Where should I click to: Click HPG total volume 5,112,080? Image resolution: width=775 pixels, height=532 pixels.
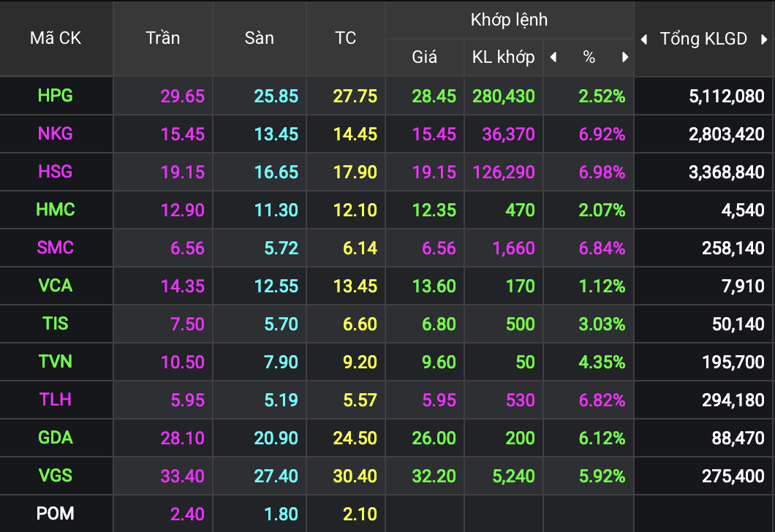pyautogui.click(x=726, y=96)
